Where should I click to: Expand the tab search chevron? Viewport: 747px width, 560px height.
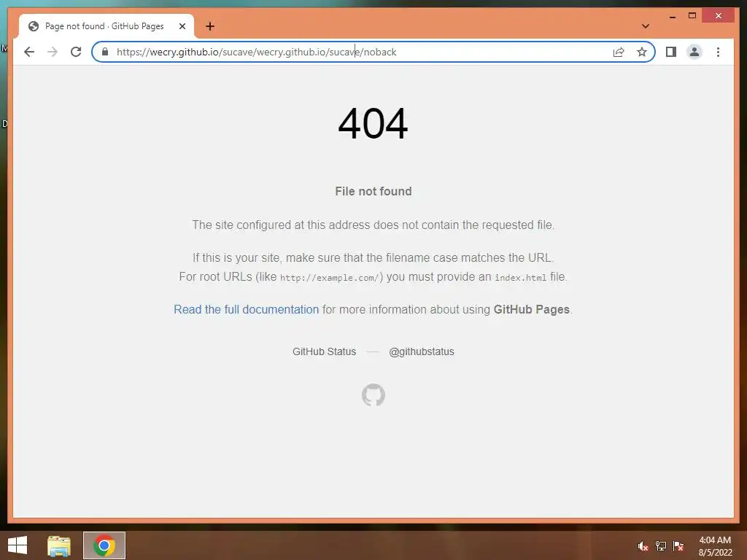646,26
